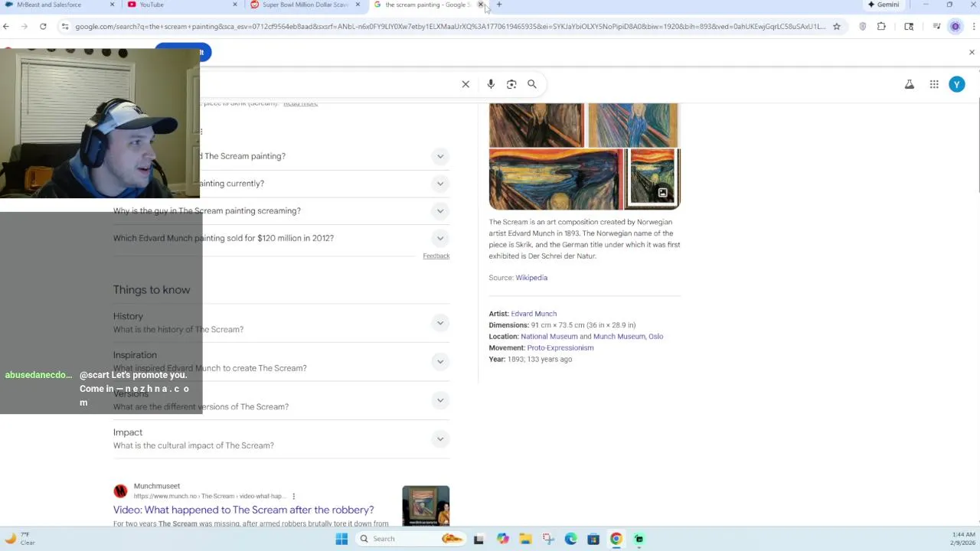This screenshot has width=980, height=551.
Task: Expand question ending 'painting currently?'
Action: coord(440,184)
